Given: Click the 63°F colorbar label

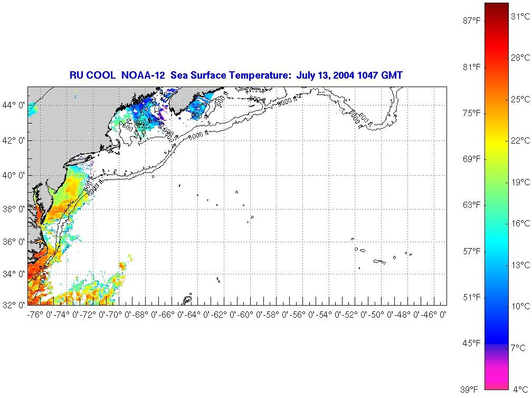Looking at the screenshot, I should pos(472,205).
